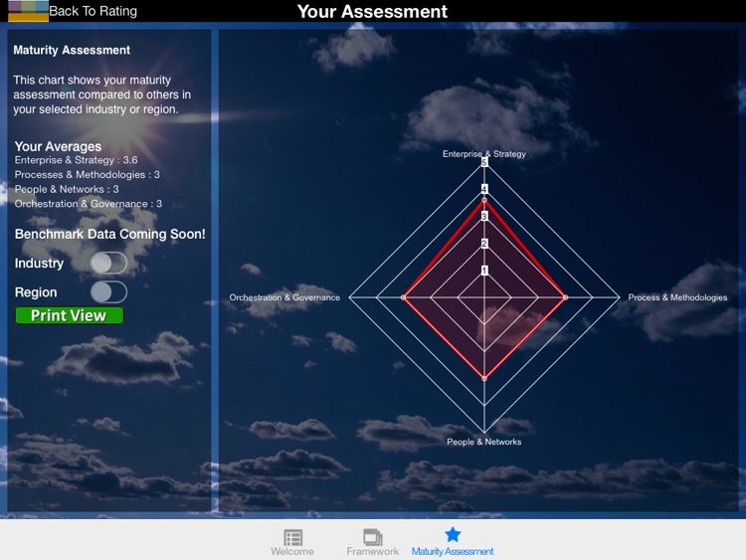746x560 pixels.
Task: Switch to the Framework tab
Action: [x=373, y=542]
